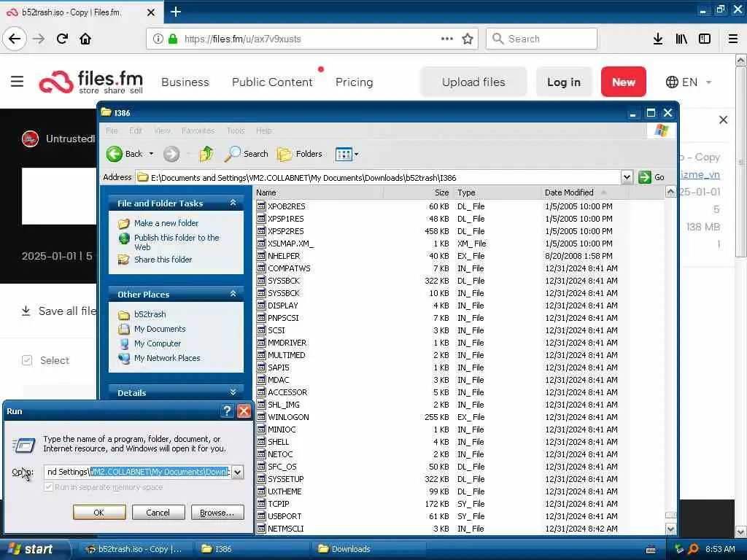Screen dimensions: 747x560
Task: Click Explorer Up folder icon
Action: click(x=206, y=154)
